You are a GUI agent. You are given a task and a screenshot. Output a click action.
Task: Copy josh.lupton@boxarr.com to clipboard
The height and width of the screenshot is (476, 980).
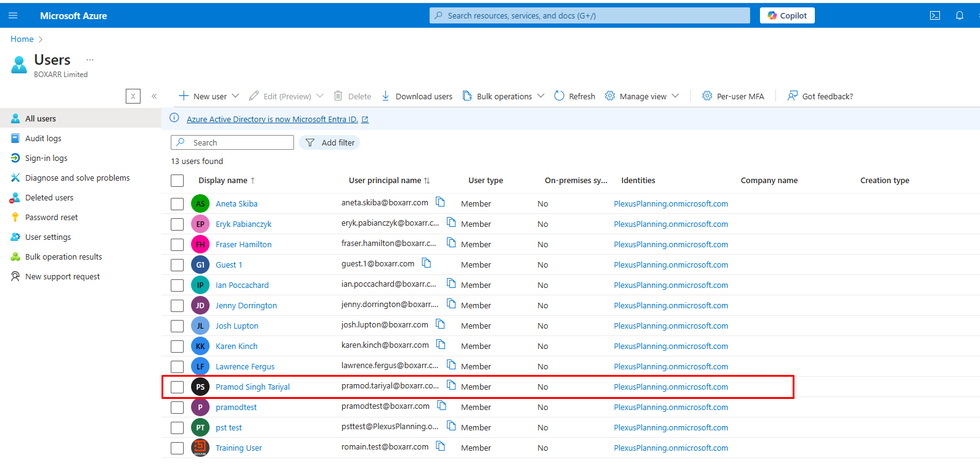pos(440,324)
